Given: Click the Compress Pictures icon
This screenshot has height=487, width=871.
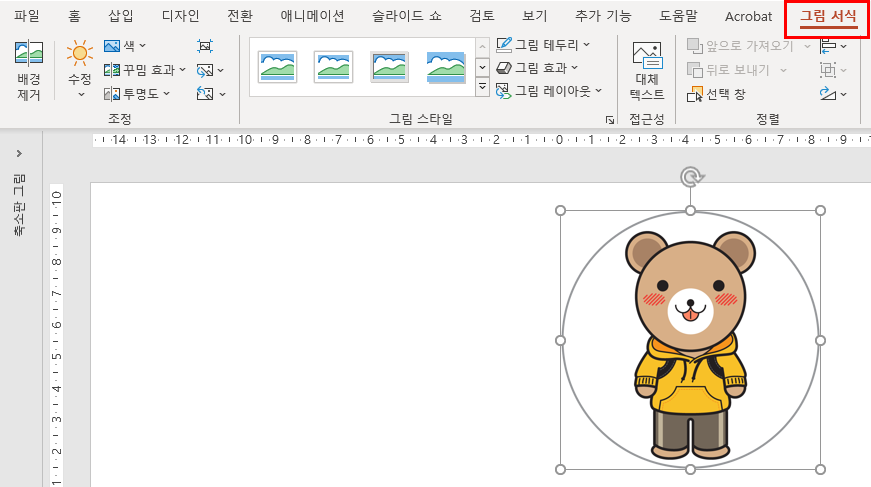Looking at the screenshot, I should pyautogui.click(x=205, y=46).
